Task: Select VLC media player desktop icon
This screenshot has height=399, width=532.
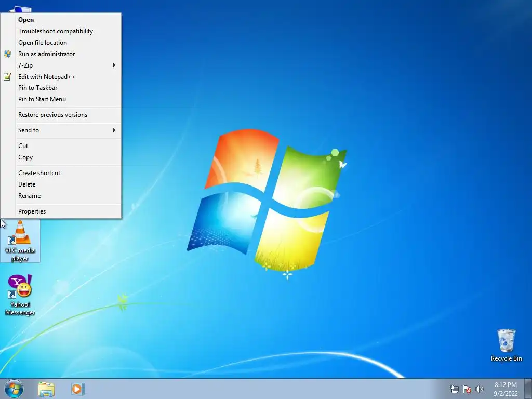Action: pos(20,241)
